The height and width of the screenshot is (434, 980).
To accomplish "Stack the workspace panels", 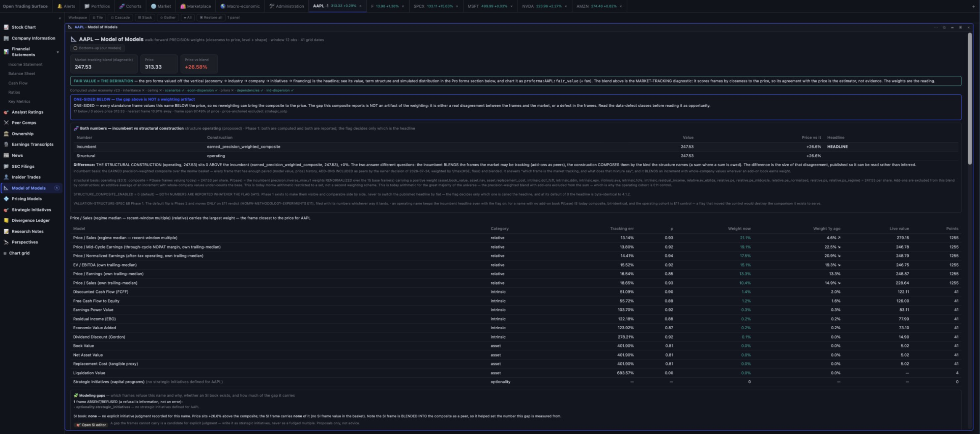I will tap(145, 18).
